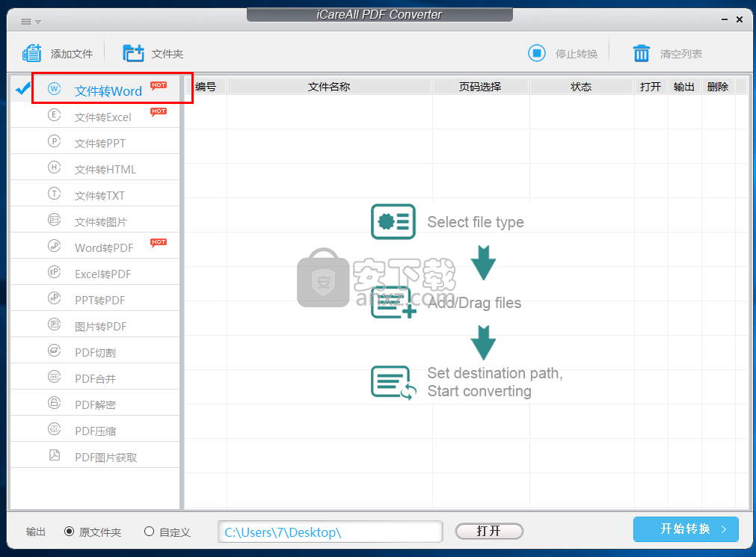The image size is (756, 557).
Task: Select the 文件转TXT icon
Action: 54,194
